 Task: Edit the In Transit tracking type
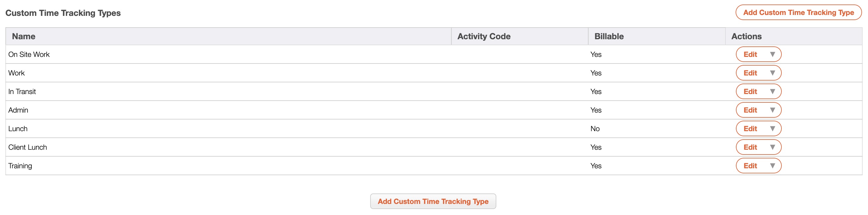[x=750, y=92]
